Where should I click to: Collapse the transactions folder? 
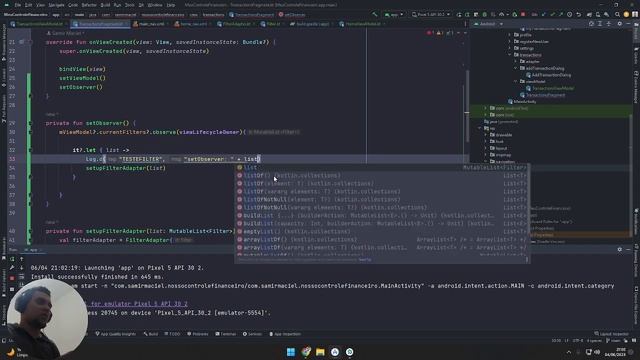pos(510,55)
